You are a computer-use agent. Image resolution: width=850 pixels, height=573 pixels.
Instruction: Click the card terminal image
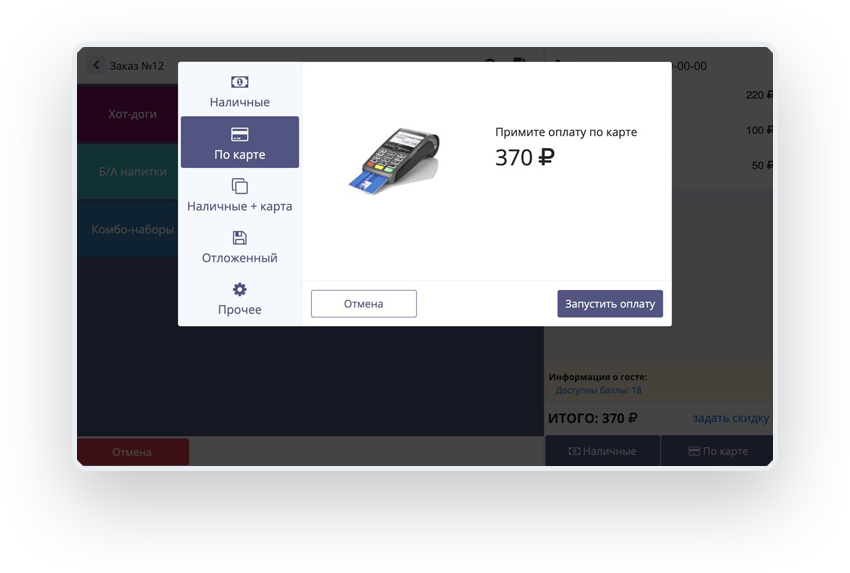tap(394, 160)
